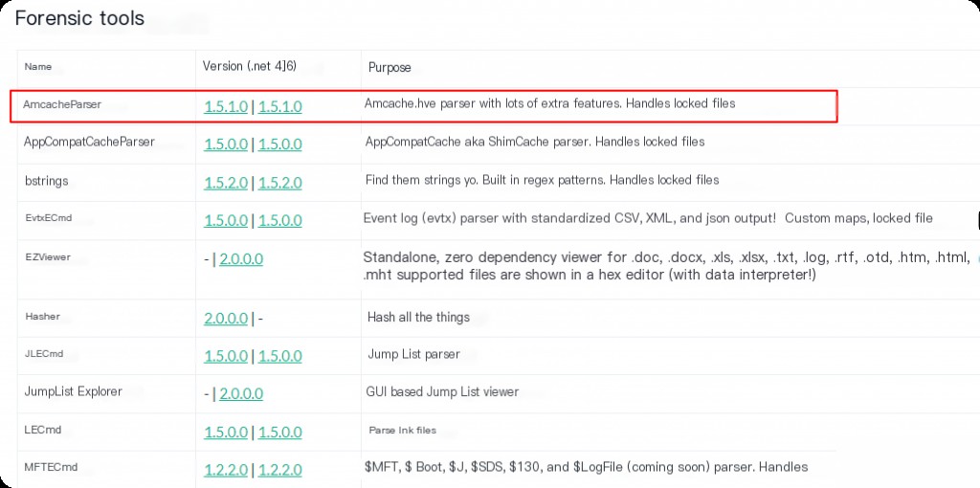This screenshot has width=980, height=488.
Task: Click the 'Forensic tools' heading
Action: click(x=79, y=18)
